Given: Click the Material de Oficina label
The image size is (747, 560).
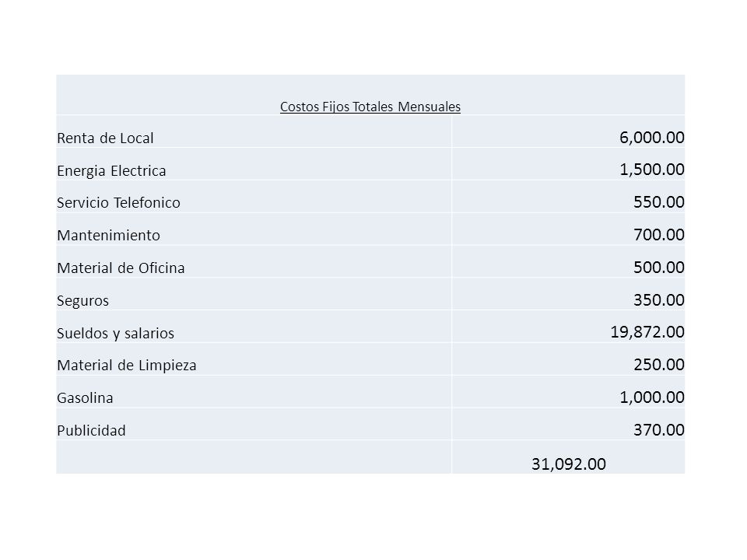Looking at the screenshot, I should click(x=121, y=268).
